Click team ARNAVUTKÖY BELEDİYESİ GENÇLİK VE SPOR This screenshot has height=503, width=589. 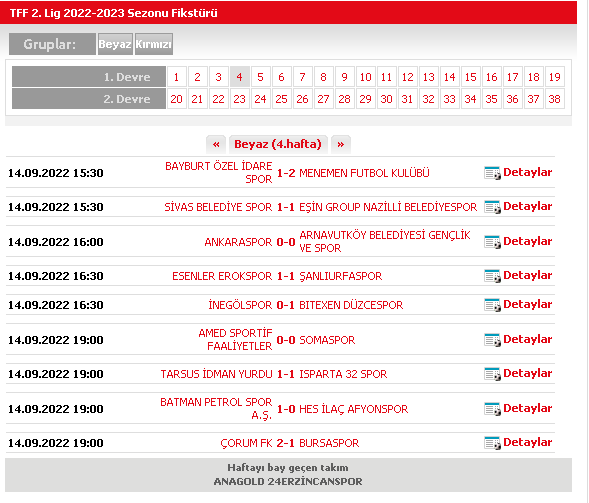click(x=385, y=242)
